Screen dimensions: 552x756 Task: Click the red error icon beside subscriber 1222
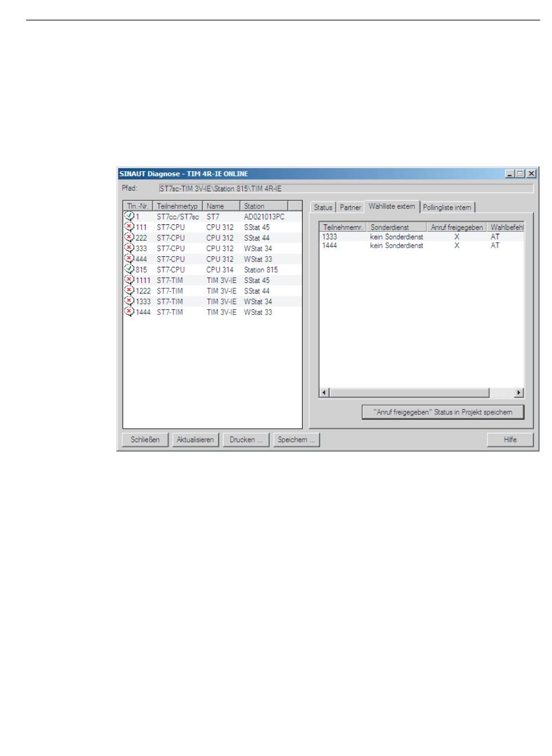pos(129,291)
